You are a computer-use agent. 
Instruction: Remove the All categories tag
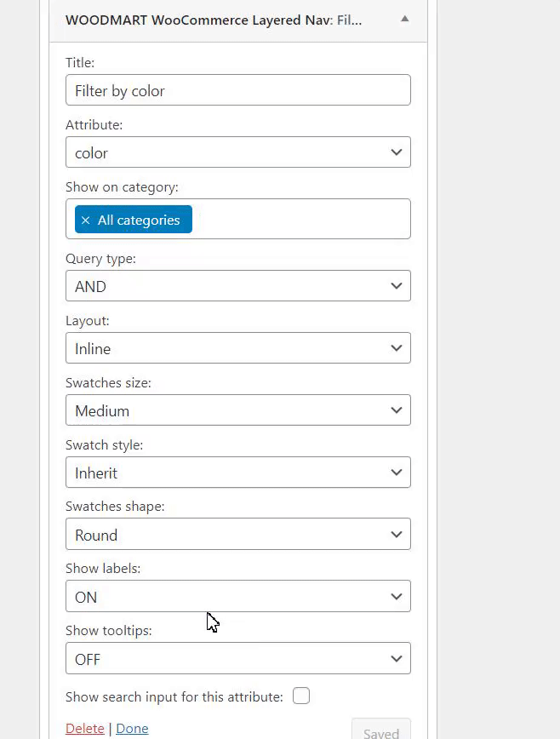tap(85, 220)
